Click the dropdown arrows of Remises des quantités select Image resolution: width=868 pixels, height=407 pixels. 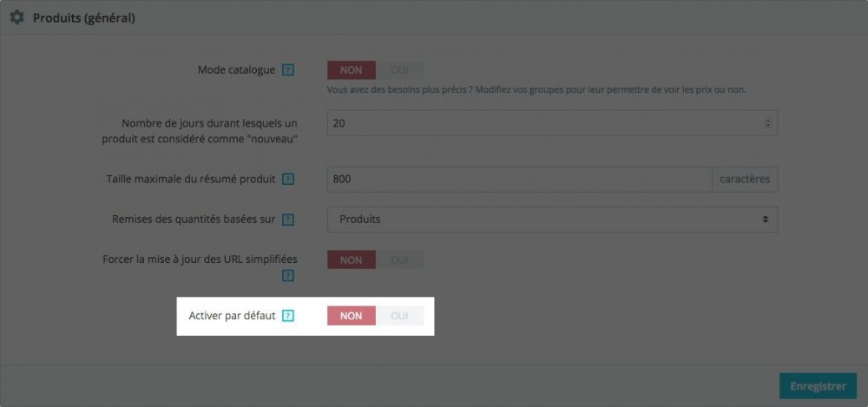point(765,220)
